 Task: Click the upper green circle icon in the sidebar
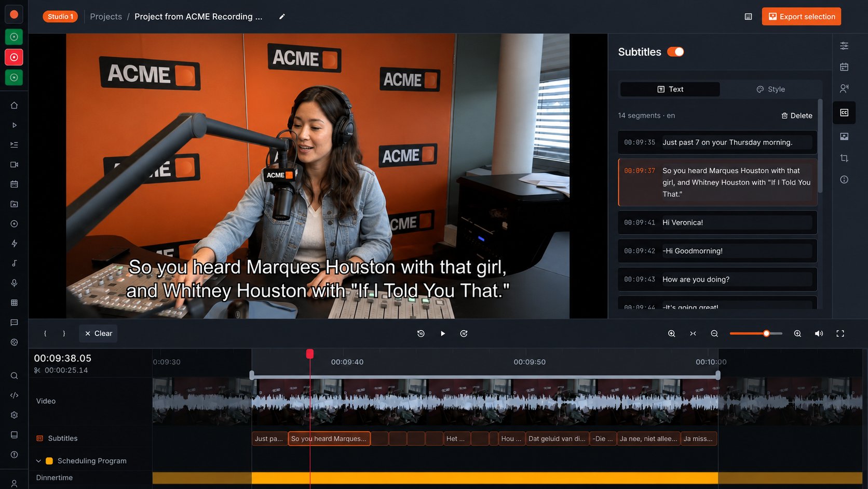14,37
